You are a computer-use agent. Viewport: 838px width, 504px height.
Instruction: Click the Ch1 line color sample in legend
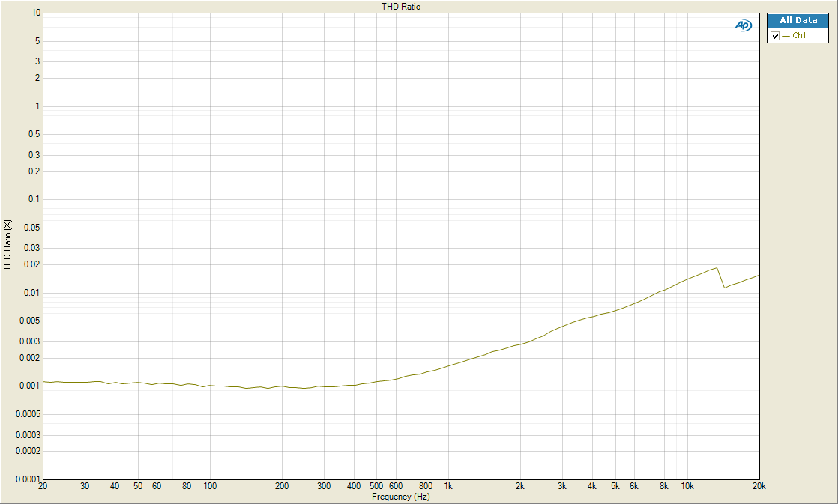(786, 36)
